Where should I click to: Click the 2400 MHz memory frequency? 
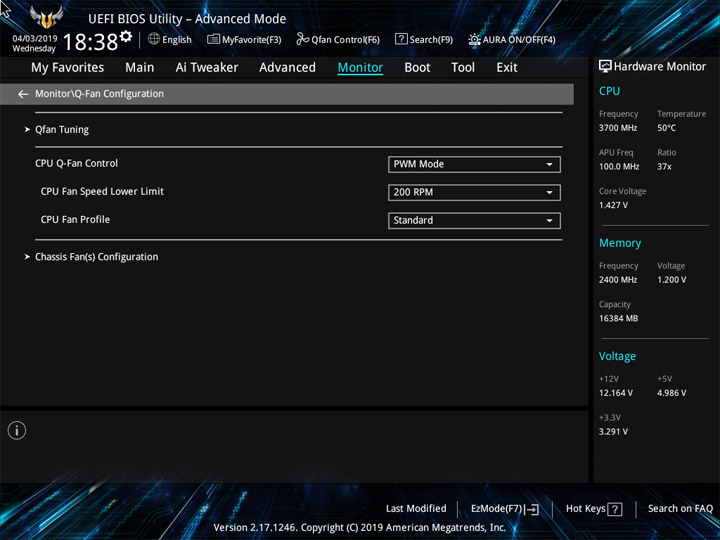pos(618,280)
